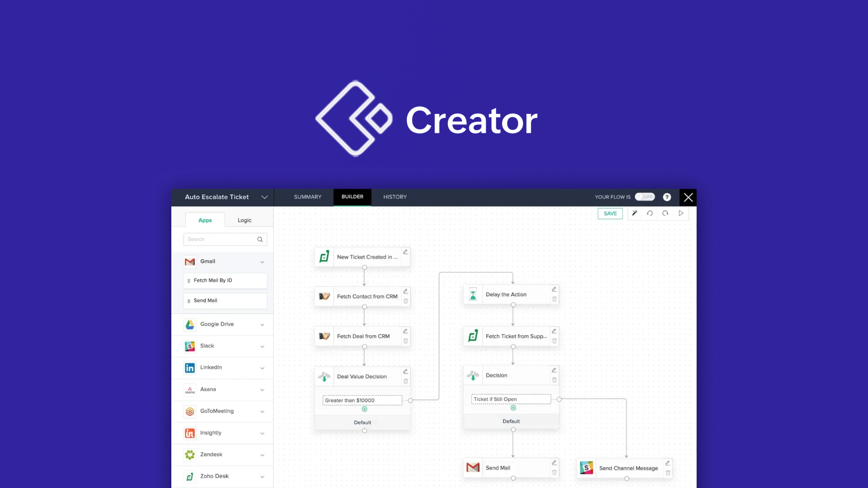Click the Auto Escalate Ticket dropdown arrow
868x488 pixels.
264,197
